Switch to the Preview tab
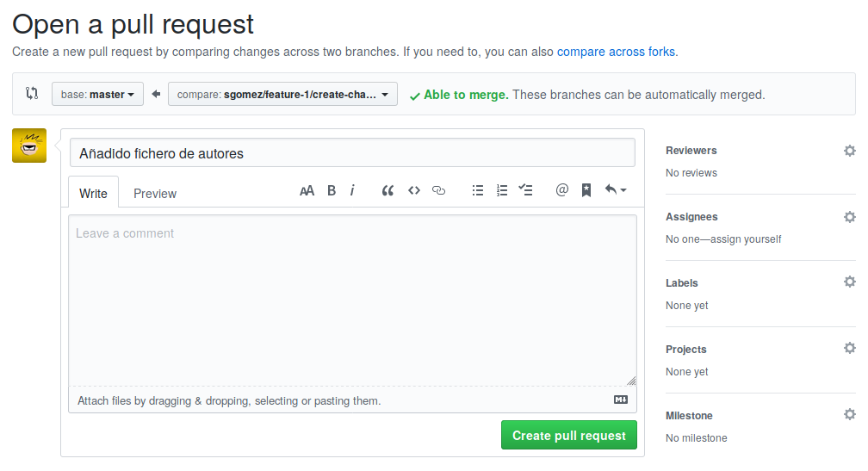868x471 pixels. click(155, 194)
